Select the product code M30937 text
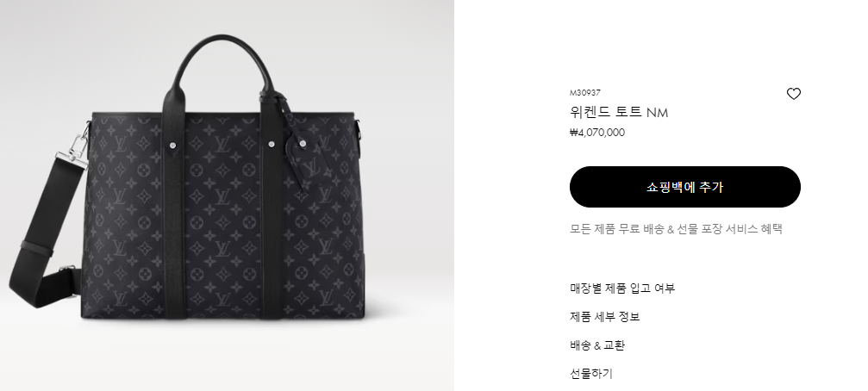The height and width of the screenshot is (391, 868). [x=584, y=93]
